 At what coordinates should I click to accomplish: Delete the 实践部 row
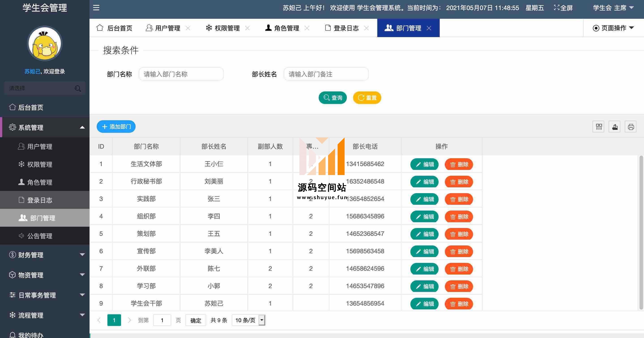coord(459,199)
